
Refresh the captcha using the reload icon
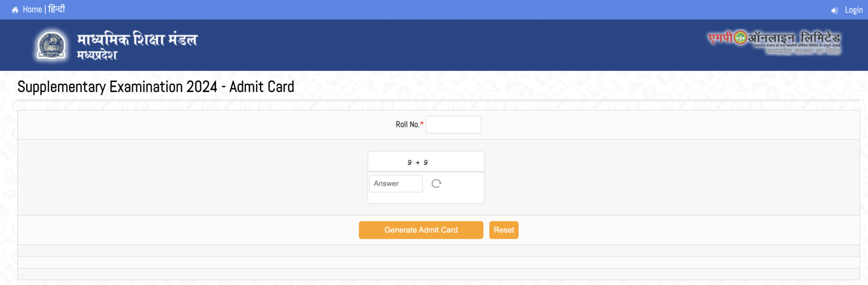437,183
